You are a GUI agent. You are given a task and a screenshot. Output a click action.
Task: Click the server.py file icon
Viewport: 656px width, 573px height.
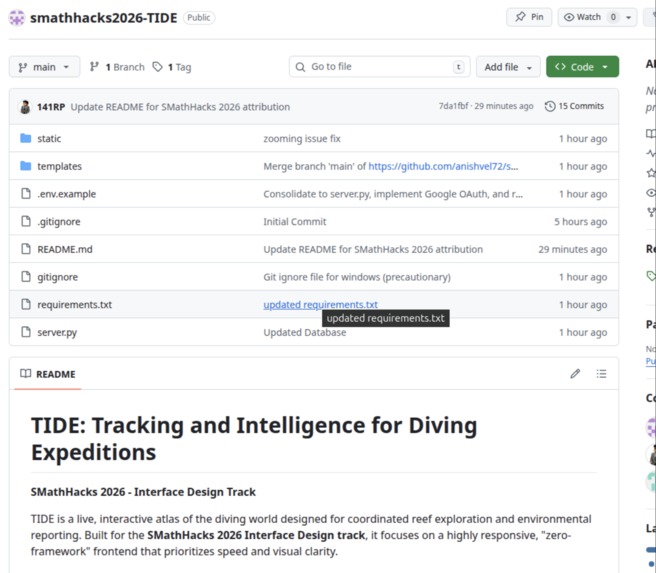pos(26,332)
